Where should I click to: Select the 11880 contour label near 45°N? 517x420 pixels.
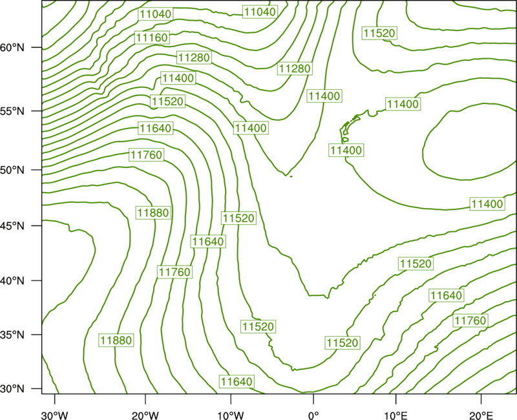point(153,213)
